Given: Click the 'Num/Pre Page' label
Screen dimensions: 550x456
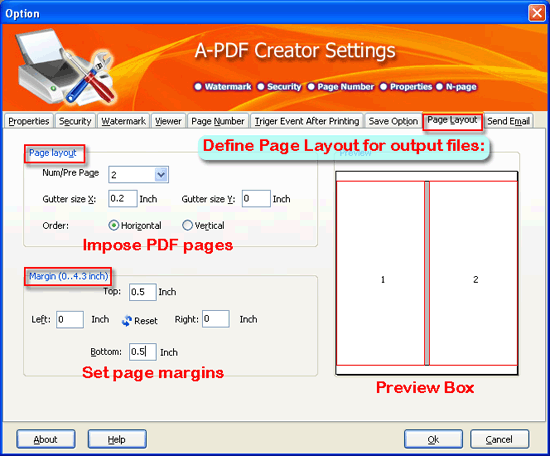Looking at the screenshot, I should (71, 173).
